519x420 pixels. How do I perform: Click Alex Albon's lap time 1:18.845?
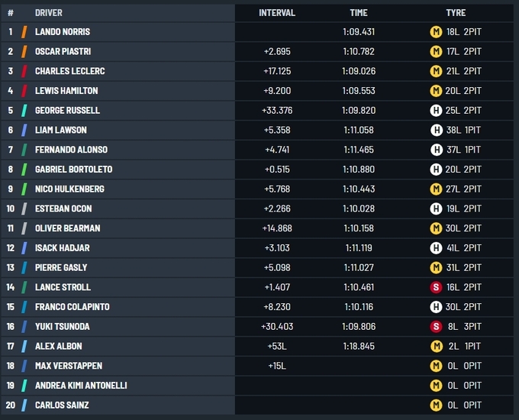358,347
